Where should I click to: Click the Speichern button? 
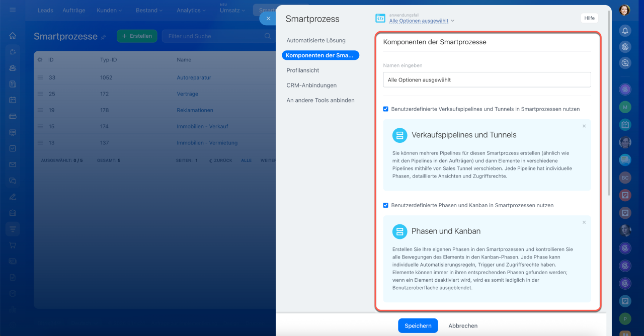pyautogui.click(x=418, y=325)
